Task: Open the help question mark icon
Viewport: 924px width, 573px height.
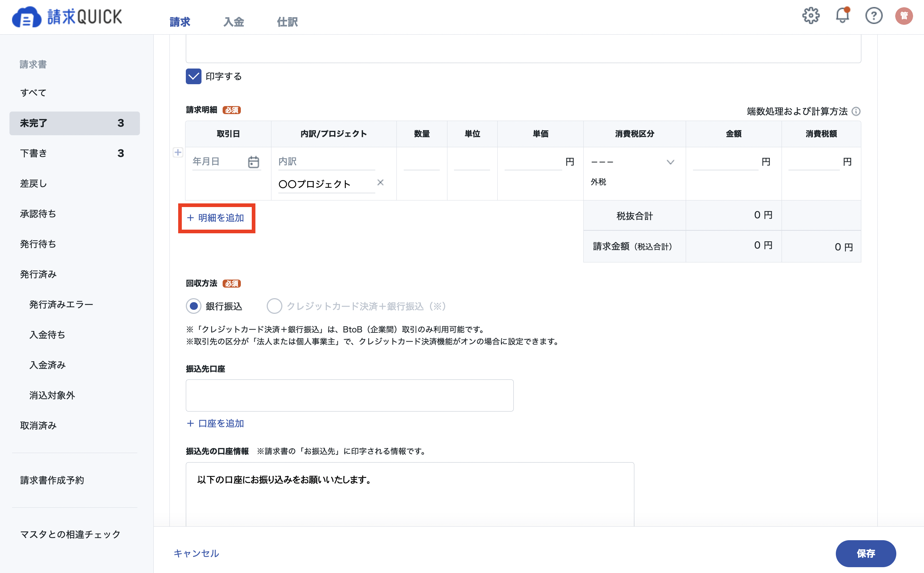Action: coord(874,16)
